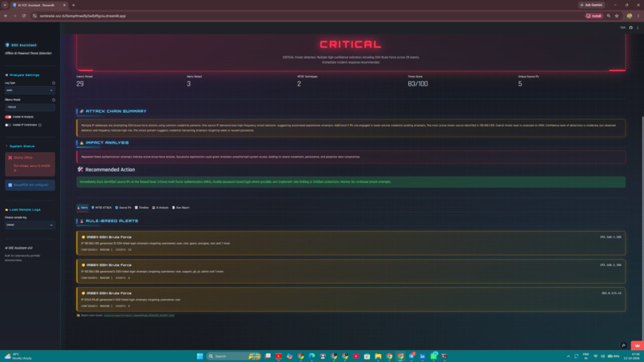Image resolution: width=644 pixels, height=362 pixels.
Task: Open the Streamlit app kebab menu
Action: [638, 27]
